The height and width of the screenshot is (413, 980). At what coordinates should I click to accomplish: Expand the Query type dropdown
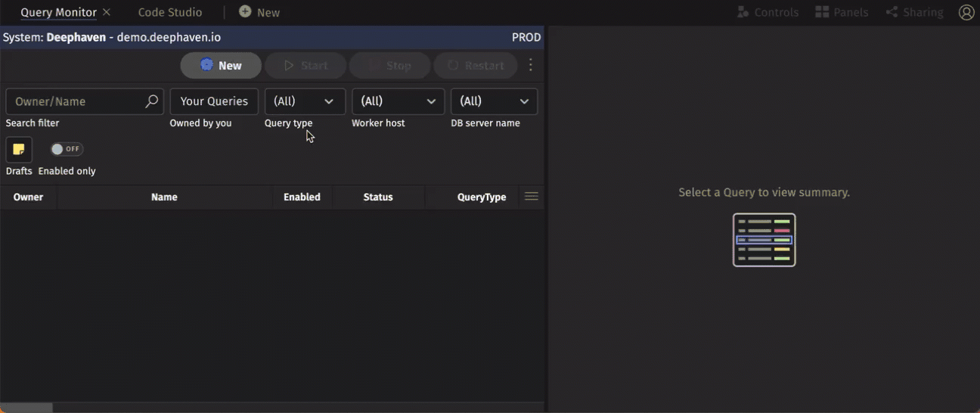[305, 101]
